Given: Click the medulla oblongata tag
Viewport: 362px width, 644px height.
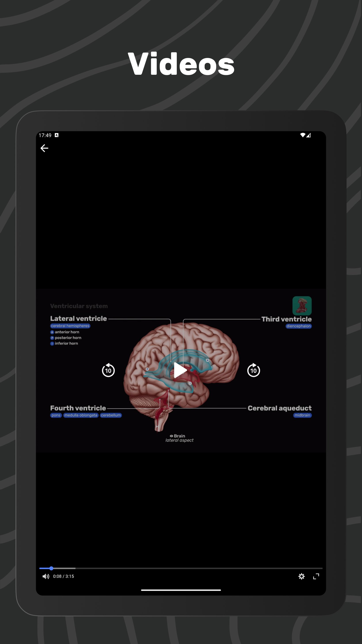Looking at the screenshot, I should [x=81, y=415].
